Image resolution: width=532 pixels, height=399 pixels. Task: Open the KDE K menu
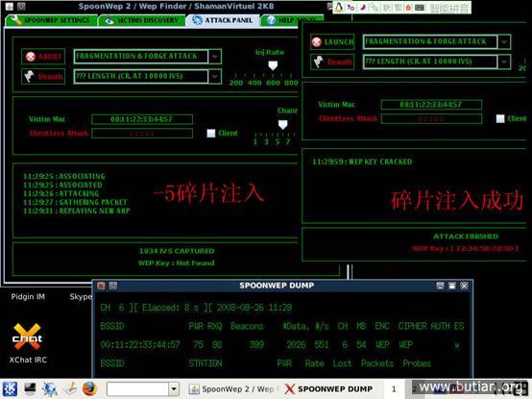(10, 388)
